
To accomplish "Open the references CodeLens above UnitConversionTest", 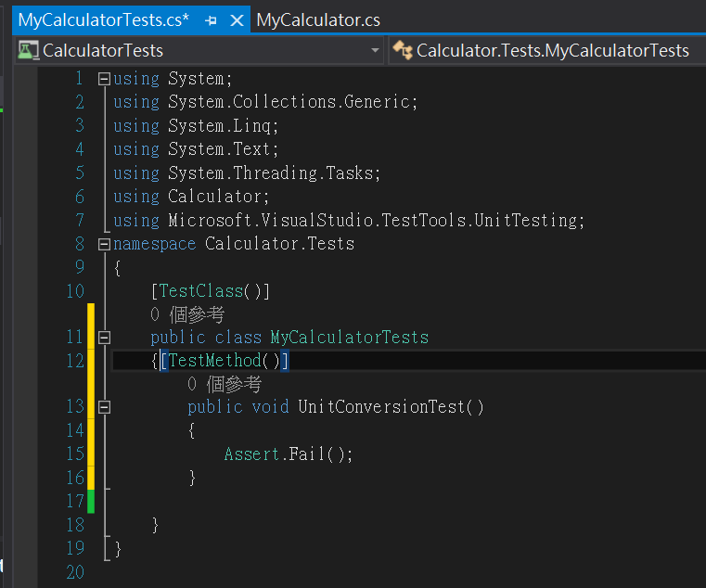I will (x=225, y=384).
